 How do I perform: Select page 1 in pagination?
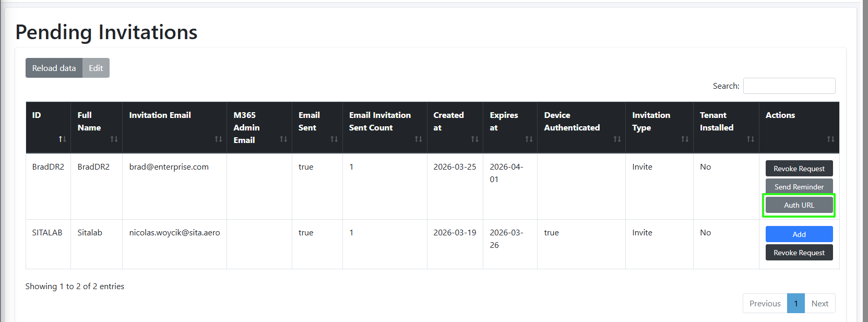click(795, 304)
